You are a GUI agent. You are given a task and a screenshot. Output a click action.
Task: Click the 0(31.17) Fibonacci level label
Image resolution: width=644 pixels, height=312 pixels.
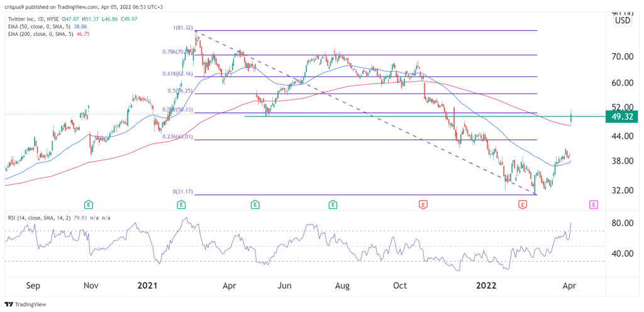click(x=182, y=192)
